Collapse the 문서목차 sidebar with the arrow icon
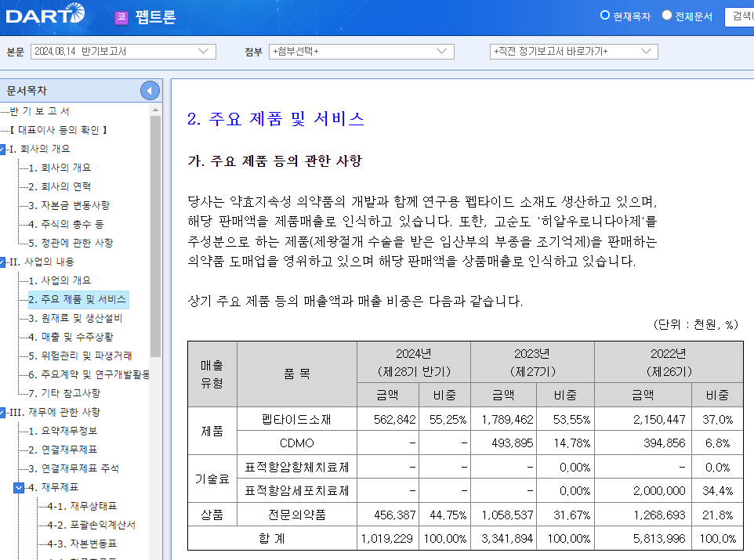This screenshot has width=754, height=560. click(149, 90)
